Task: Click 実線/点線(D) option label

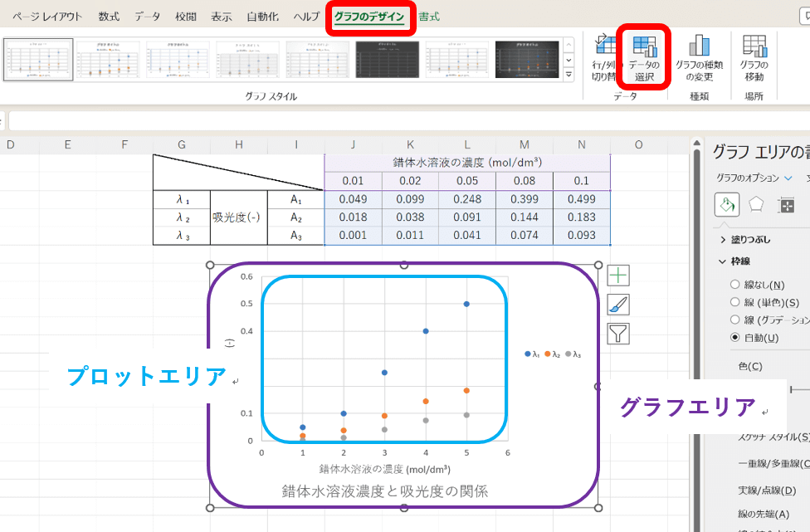Action: tap(767, 491)
